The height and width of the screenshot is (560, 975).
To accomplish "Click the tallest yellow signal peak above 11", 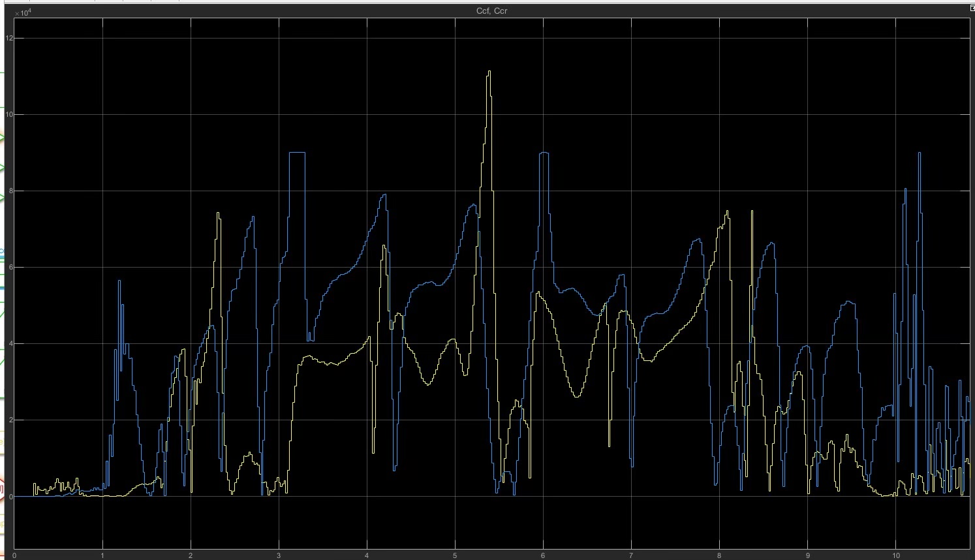I will pyautogui.click(x=489, y=72).
